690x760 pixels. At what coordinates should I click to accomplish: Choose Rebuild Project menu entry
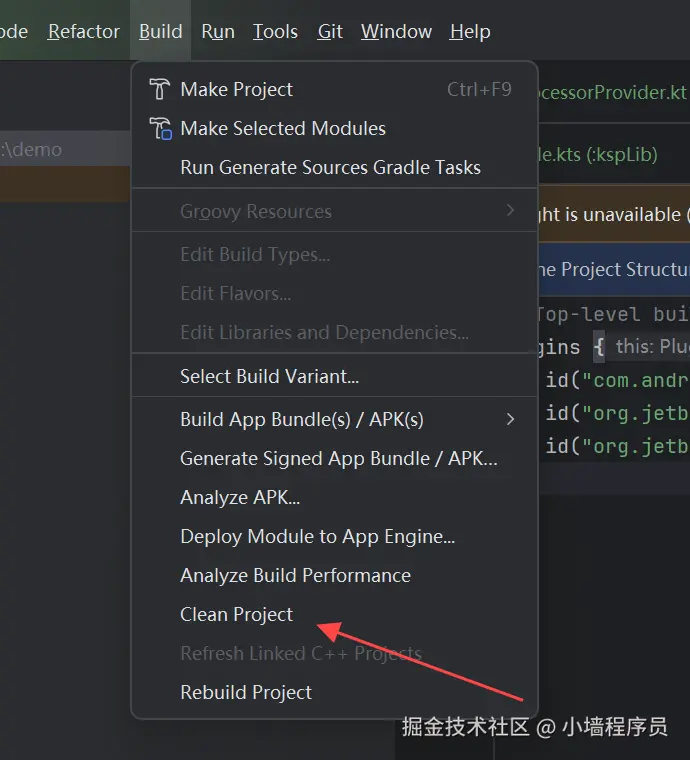click(246, 692)
